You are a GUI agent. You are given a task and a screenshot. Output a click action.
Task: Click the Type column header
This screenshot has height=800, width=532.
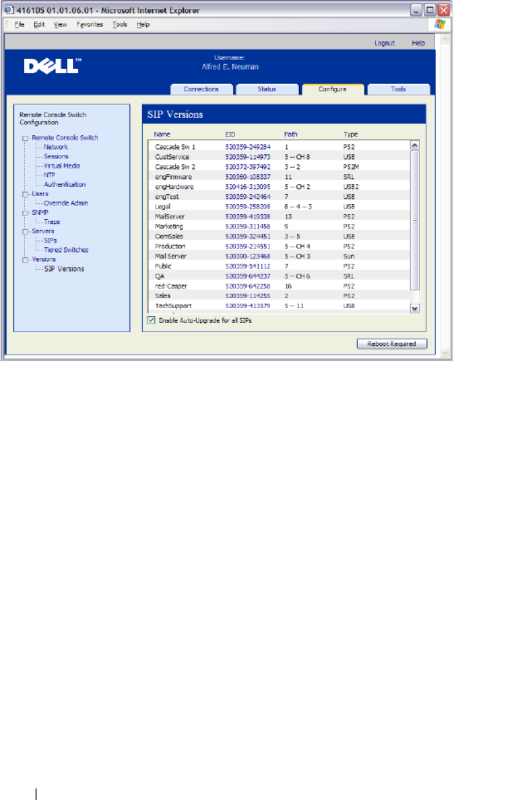[351, 134]
